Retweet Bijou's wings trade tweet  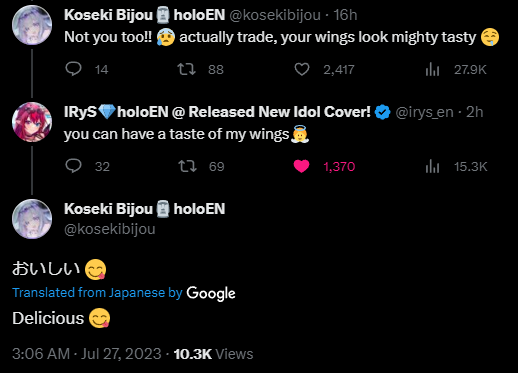click(x=186, y=69)
